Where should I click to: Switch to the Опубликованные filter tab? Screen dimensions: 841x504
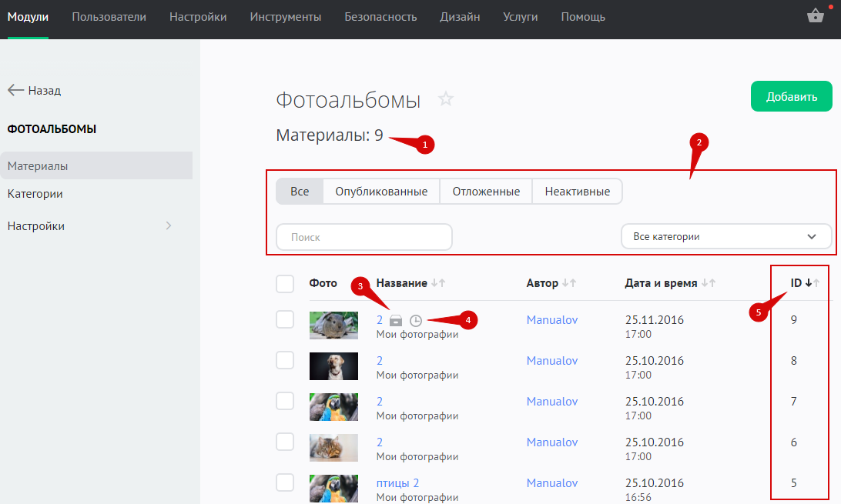pos(381,192)
